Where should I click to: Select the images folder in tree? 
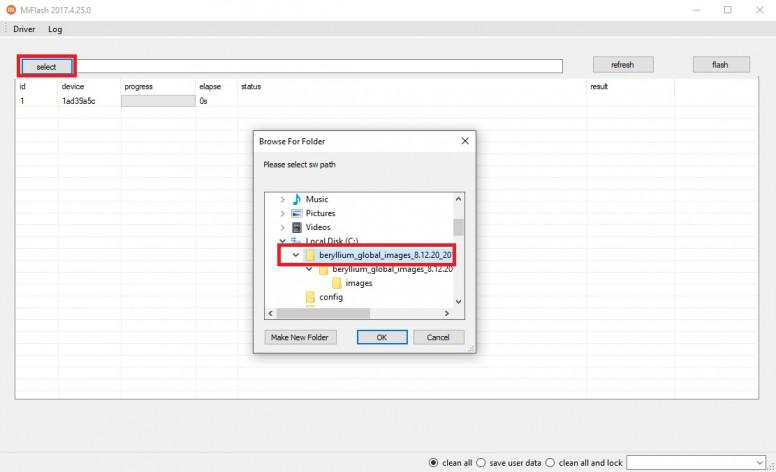(359, 283)
